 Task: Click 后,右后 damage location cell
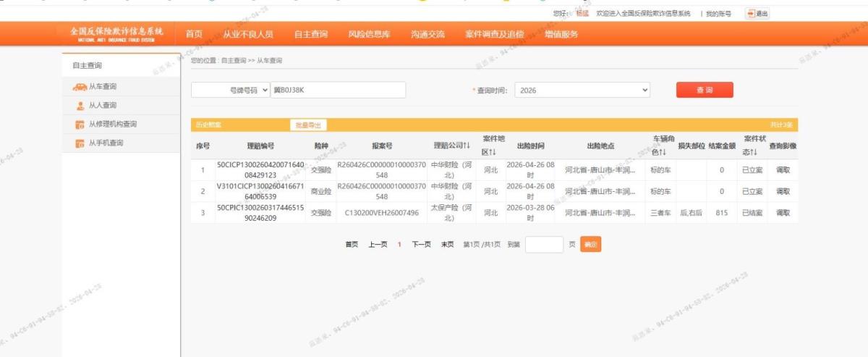pos(690,213)
